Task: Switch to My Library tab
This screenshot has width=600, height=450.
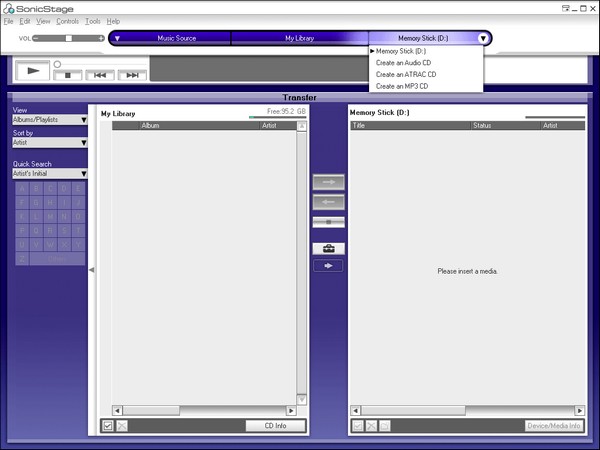Action: coord(300,38)
